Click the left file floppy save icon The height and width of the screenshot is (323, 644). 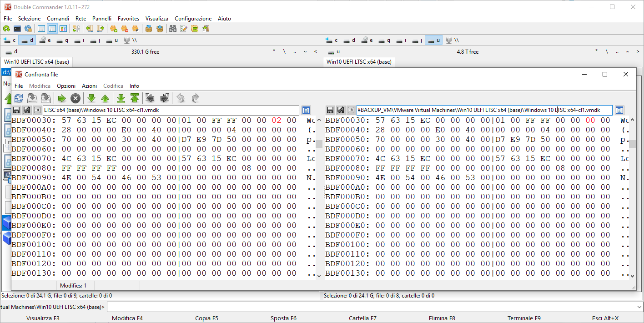16,110
